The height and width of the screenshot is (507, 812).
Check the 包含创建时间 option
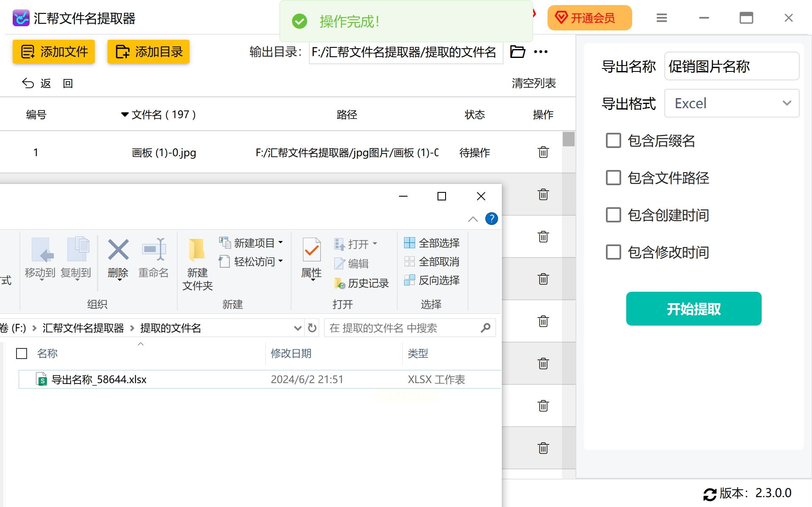(x=613, y=215)
